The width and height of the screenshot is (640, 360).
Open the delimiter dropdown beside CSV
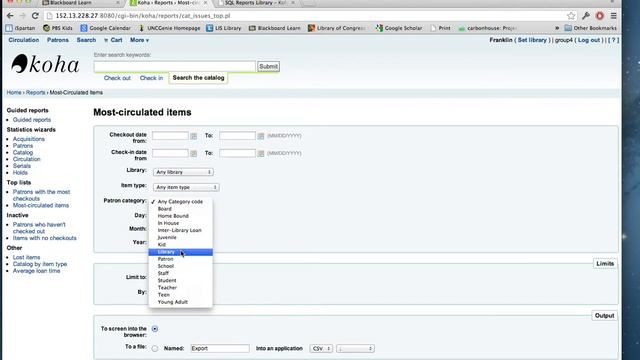[x=355, y=349]
